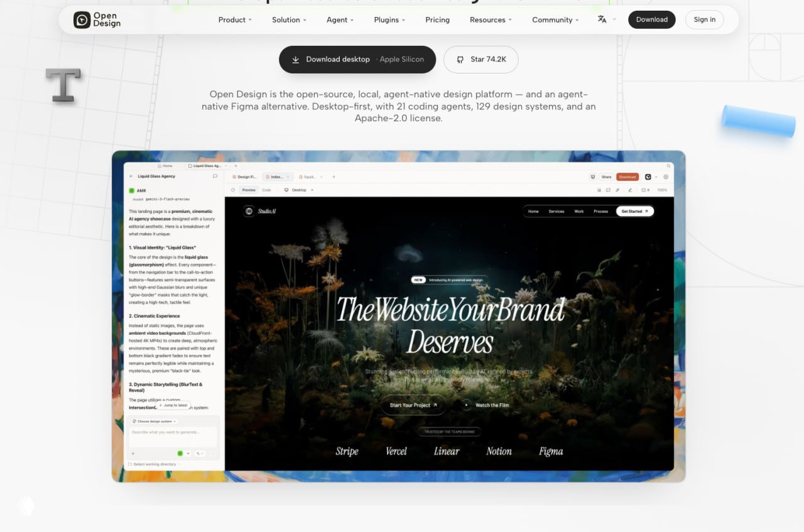The height and width of the screenshot is (532, 804).
Task: Click the Work link in the StudioAI navbar
Action: tap(579, 211)
